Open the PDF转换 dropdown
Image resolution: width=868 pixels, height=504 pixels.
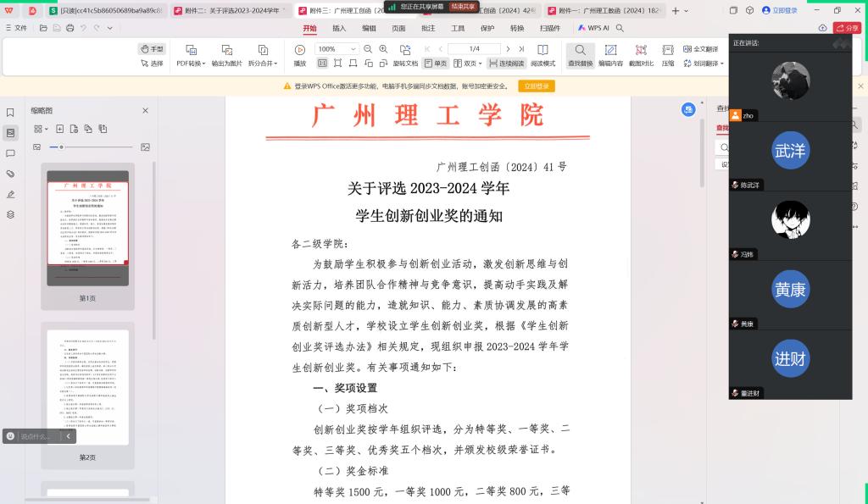[191, 64]
